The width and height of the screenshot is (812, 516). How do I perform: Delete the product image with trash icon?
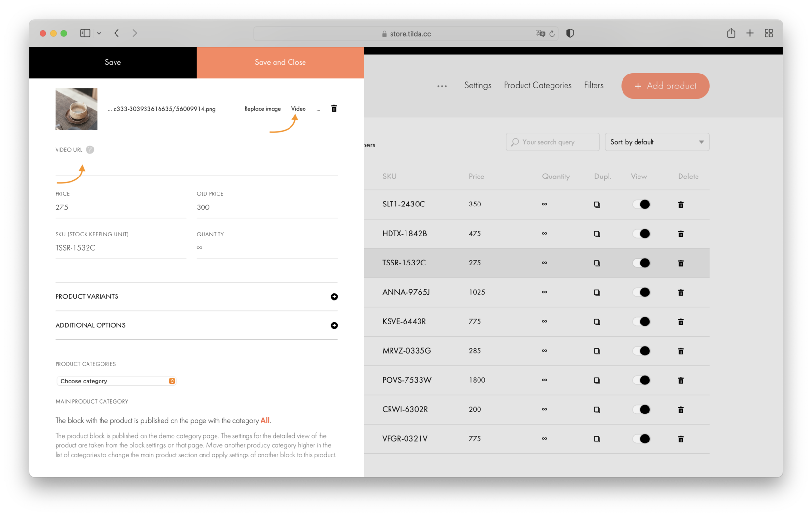(334, 108)
